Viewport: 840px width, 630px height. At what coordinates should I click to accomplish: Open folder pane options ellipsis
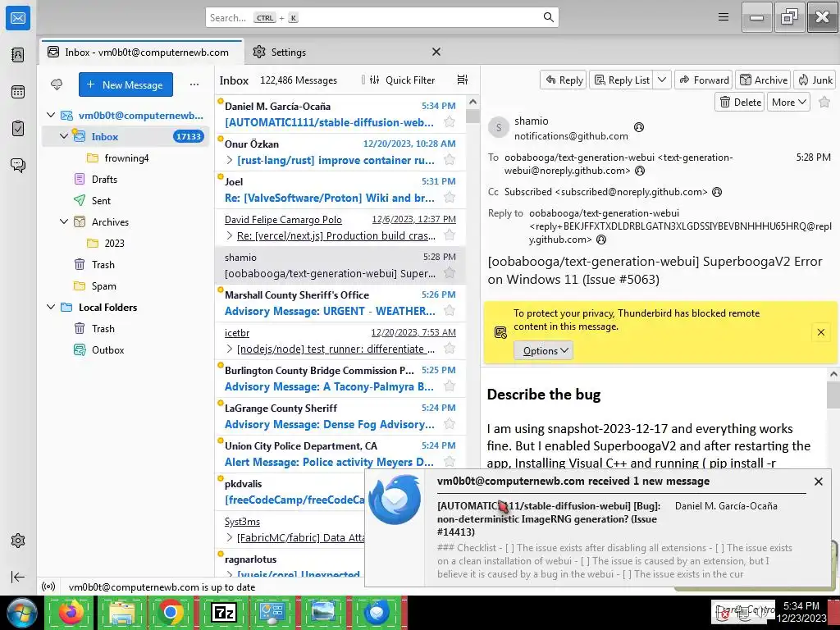click(194, 84)
